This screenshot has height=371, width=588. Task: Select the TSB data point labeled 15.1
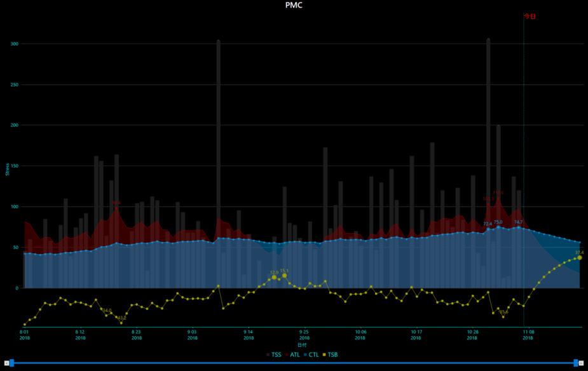[x=285, y=276]
